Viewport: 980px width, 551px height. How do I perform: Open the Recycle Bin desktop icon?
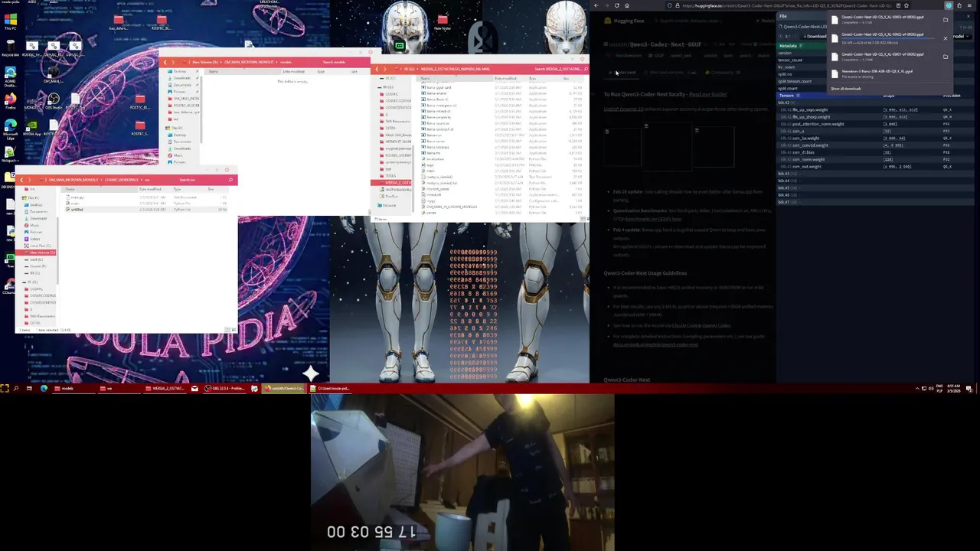point(11,47)
